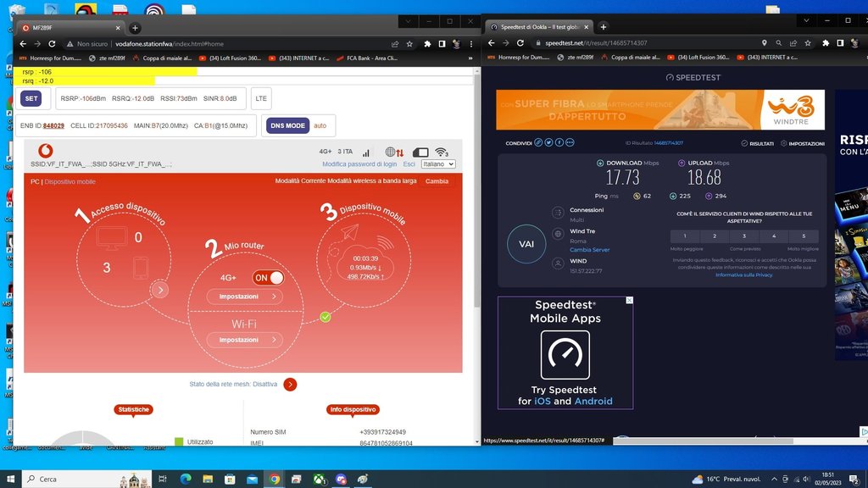Open the Italiano language dropdown
This screenshot has width=868, height=488.
(x=438, y=164)
